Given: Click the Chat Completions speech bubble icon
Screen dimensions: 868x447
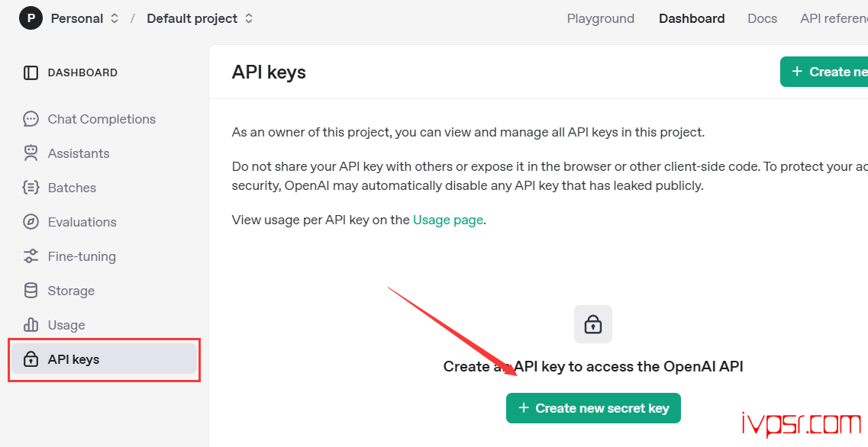Looking at the screenshot, I should click(31, 119).
